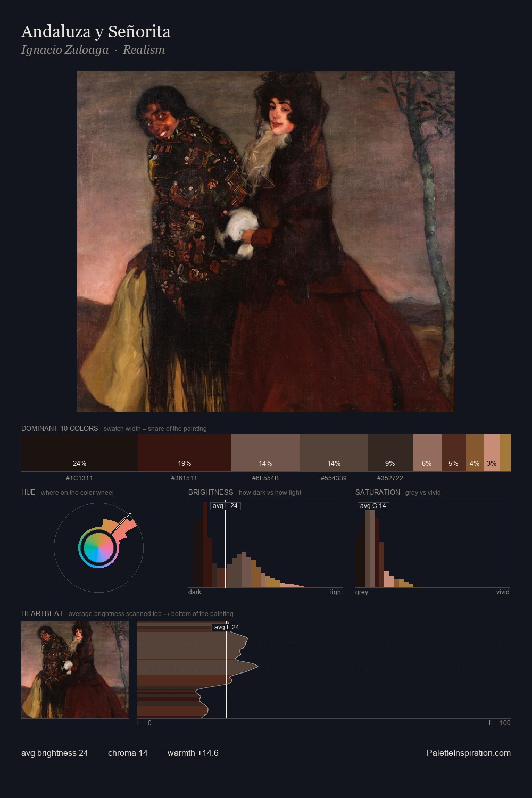
Task: Select the 6% dusty rose swatch
Action: point(427,453)
